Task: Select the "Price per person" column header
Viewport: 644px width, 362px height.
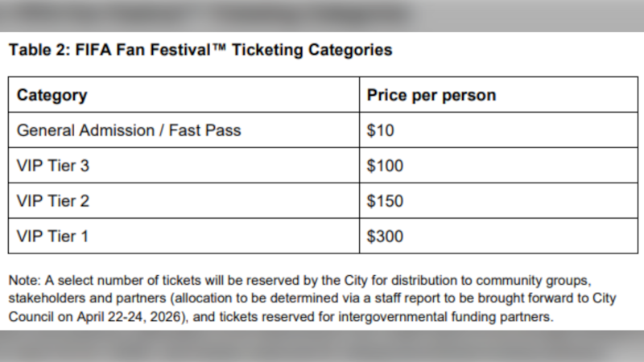Action: (431, 95)
